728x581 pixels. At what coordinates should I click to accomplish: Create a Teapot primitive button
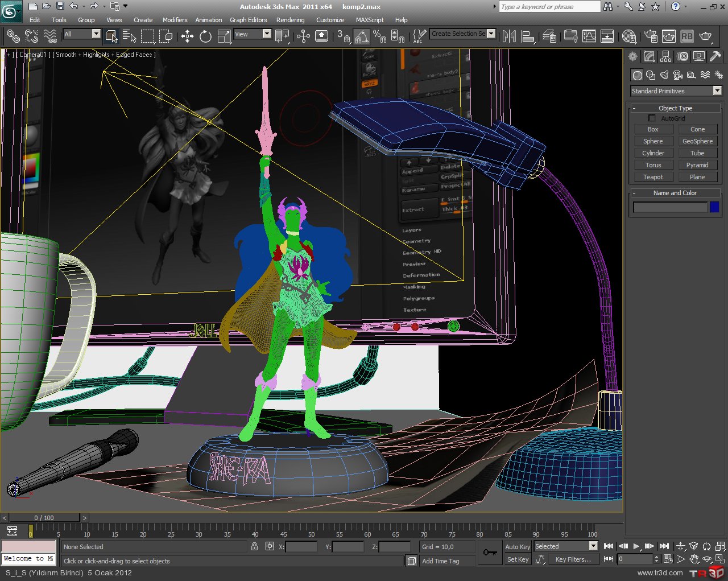pyautogui.click(x=653, y=177)
